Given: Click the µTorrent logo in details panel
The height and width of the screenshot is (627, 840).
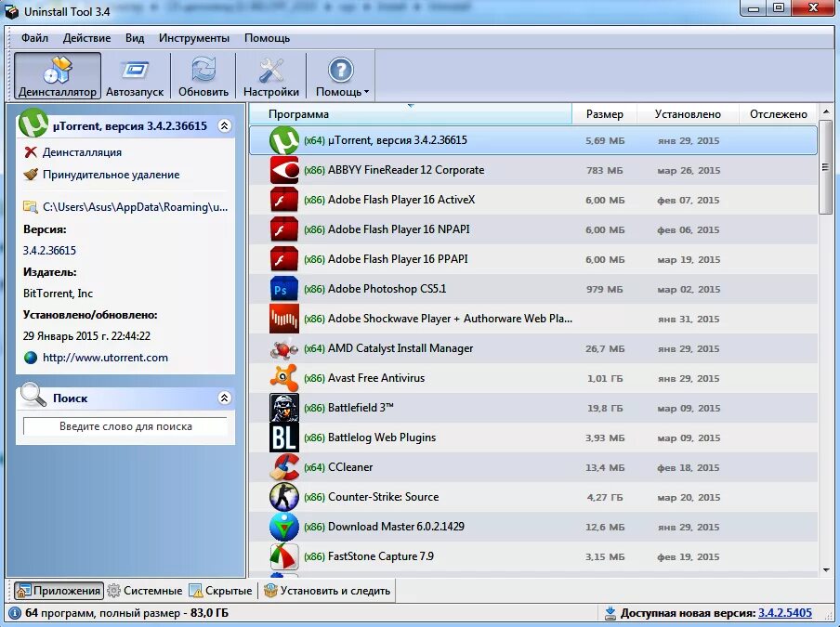Looking at the screenshot, I should pos(33,123).
